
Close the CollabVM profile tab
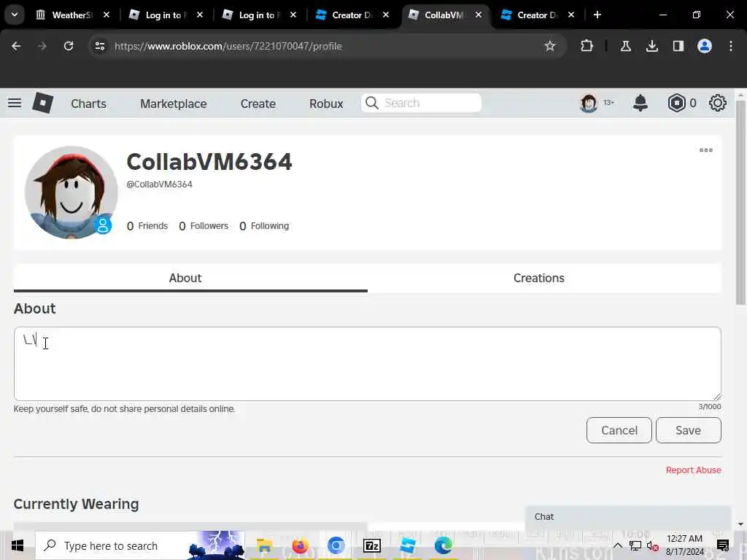pos(479,15)
